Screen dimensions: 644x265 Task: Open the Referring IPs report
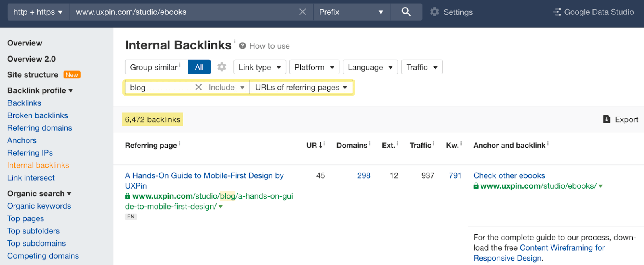[30, 153]
